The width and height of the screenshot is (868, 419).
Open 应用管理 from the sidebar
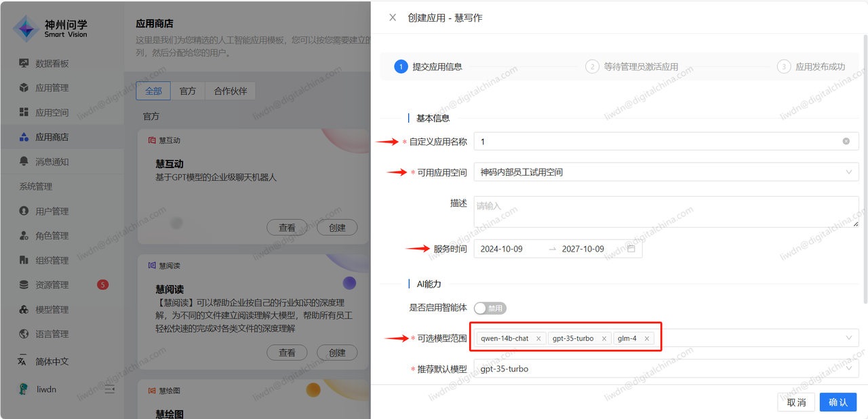[52, 88]
